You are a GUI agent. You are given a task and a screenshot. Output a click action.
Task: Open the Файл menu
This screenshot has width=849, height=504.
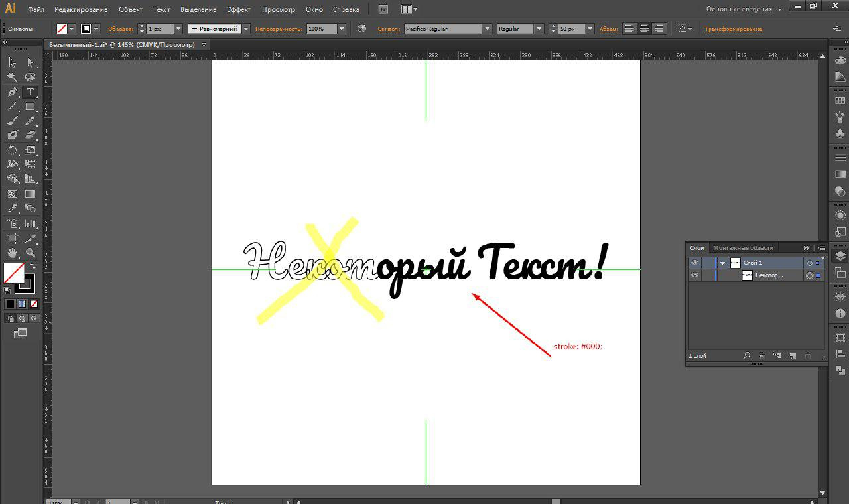[36, 9]
